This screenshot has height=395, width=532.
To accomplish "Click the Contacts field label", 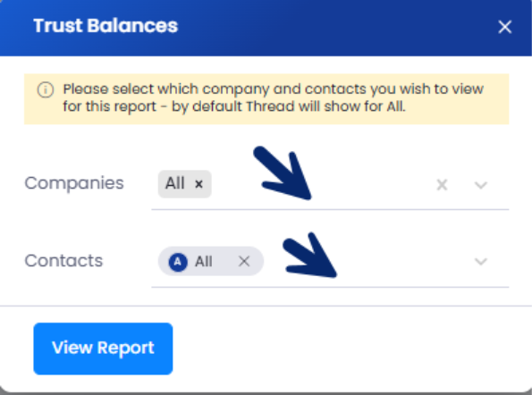I will pyautogui.click(x=63, y=261).
